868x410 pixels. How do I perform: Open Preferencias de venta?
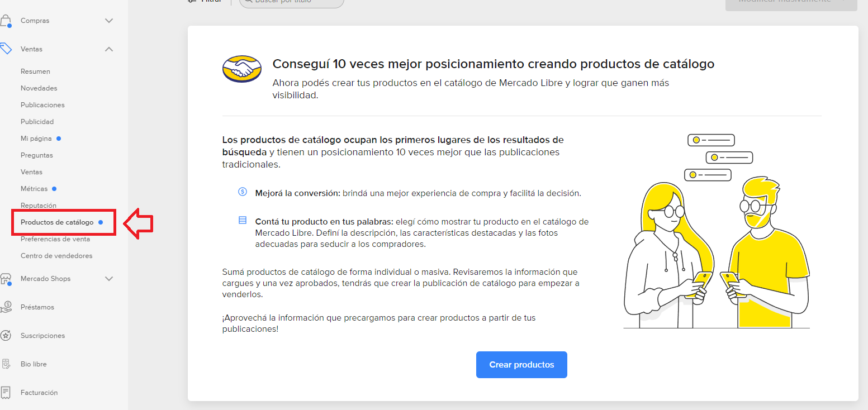[55, 239]
